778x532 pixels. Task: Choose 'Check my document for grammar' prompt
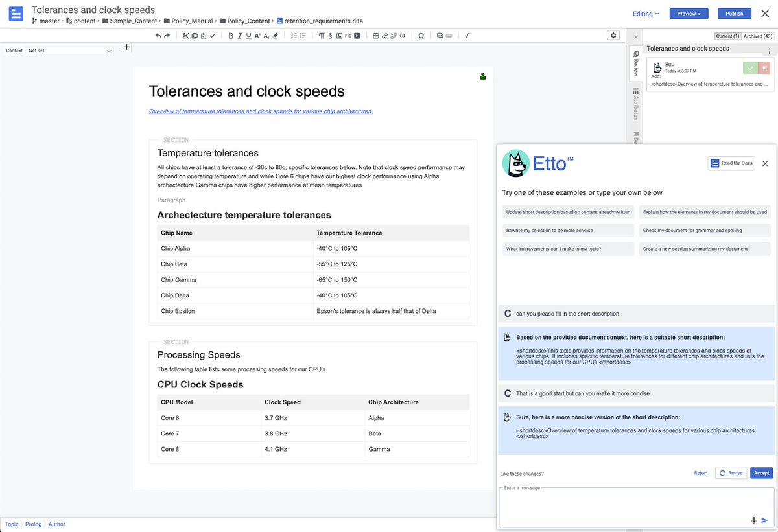pyautogui.click(x=705, y=231)
